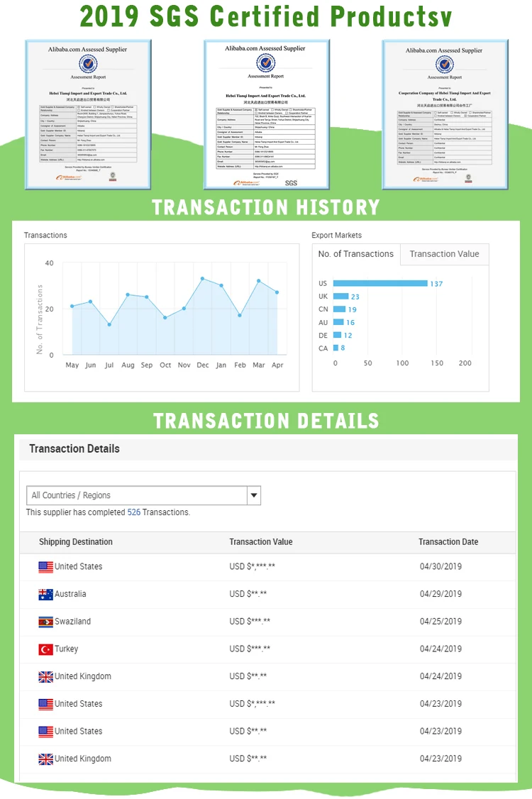Image resolution: width=532 pixels, height=799 pixels.
Task: Click the date 04/29/2019
Action: [440, 594]
